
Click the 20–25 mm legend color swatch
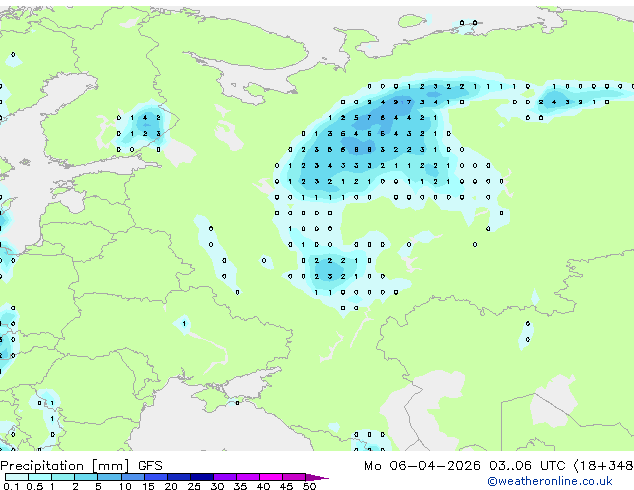click(178, 477)
